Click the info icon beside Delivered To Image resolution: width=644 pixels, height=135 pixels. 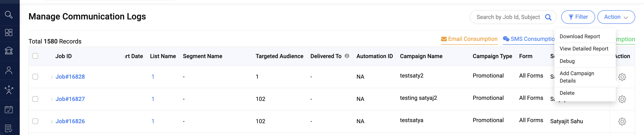[347, 56]
